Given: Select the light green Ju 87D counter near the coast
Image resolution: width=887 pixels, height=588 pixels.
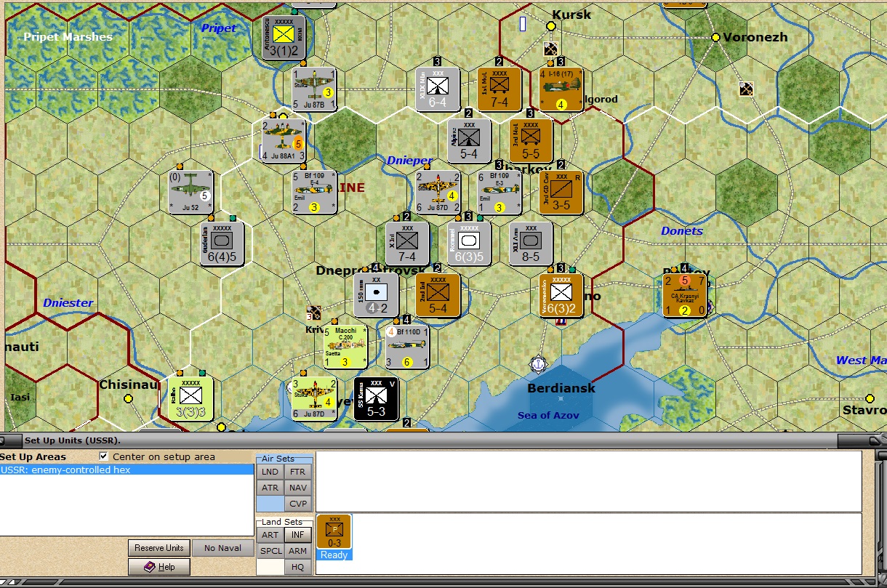Looking at the screenshot, I should 314,398.
